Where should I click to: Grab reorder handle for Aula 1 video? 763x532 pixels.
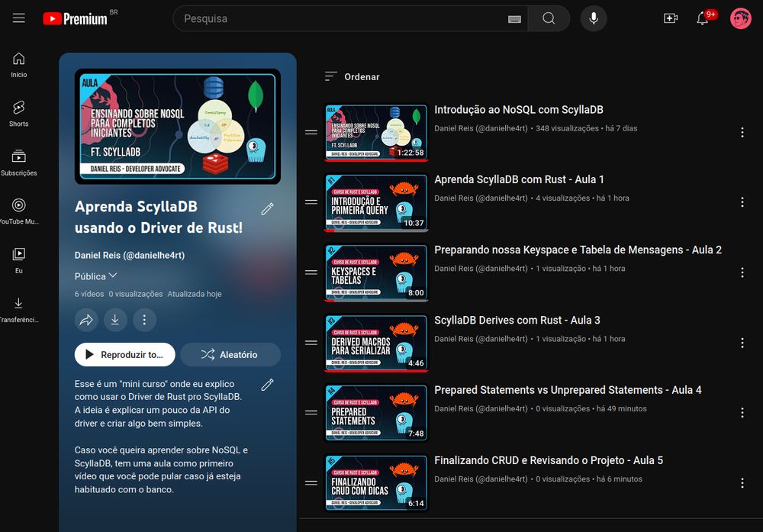coord(311,202)
